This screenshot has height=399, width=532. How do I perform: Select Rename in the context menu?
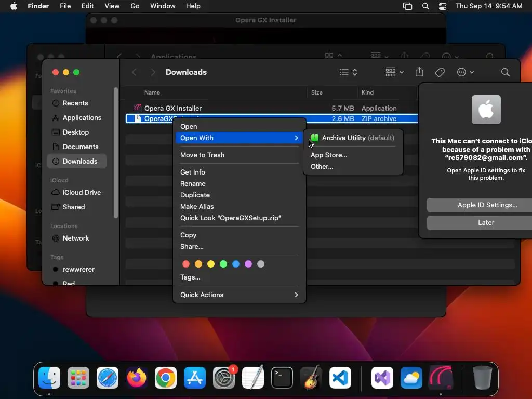240,183
